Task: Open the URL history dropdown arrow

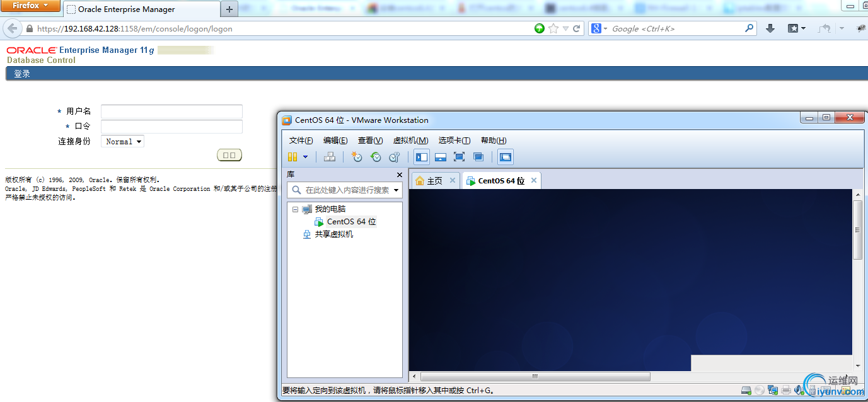Action: tap(565, 28)
